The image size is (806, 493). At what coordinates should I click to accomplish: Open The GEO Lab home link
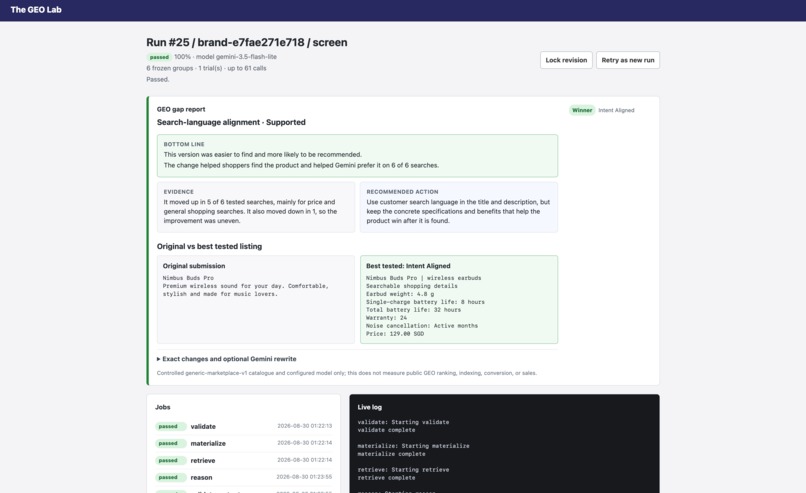coord(36,10)
